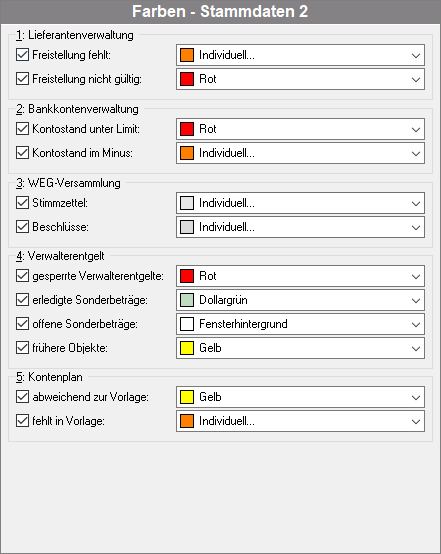Screen dimensions: 441x554
Task: Uncheck fehlt in Vorlage checkbox
Action: coord(22,421)
